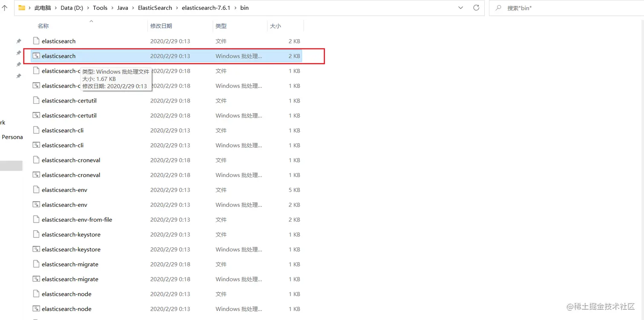Click the 5 KB size value
Viewport: 644px width, 320px height.
[294, 190]
